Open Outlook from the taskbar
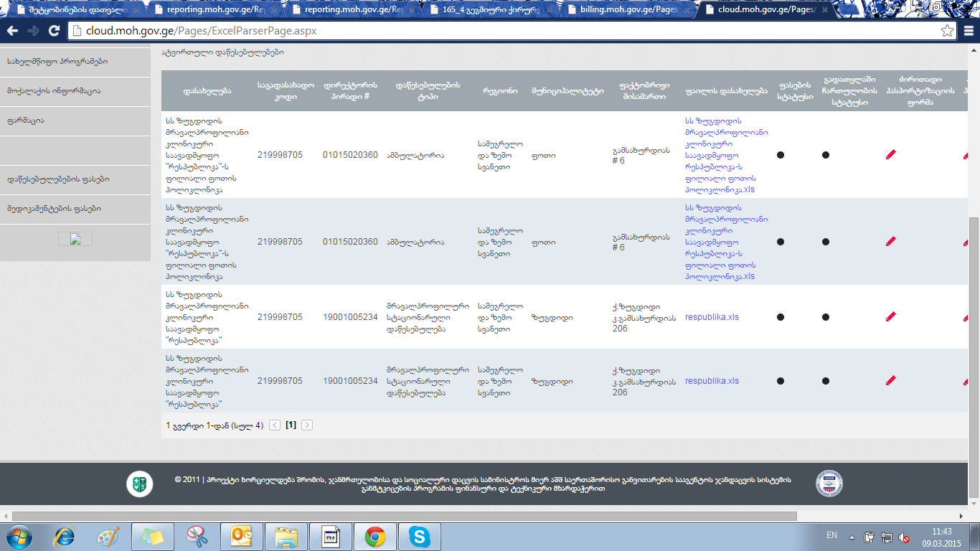 pyautogui.click(x=241, y=536)
